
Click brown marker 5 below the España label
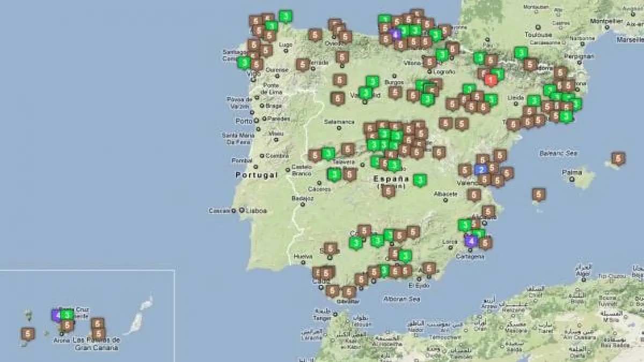pos(389,191)
